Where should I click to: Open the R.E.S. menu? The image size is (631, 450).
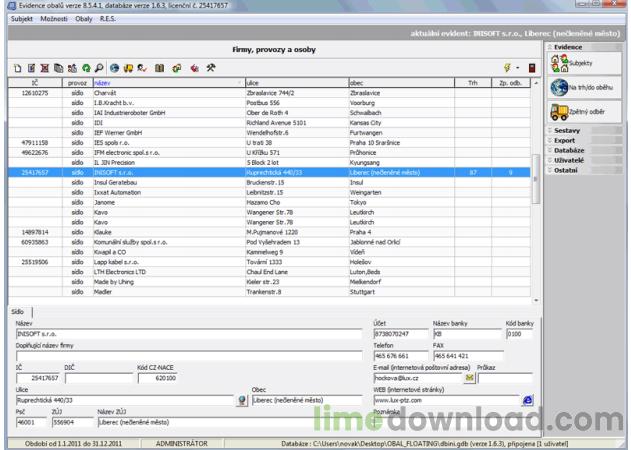tap(107, 19)
